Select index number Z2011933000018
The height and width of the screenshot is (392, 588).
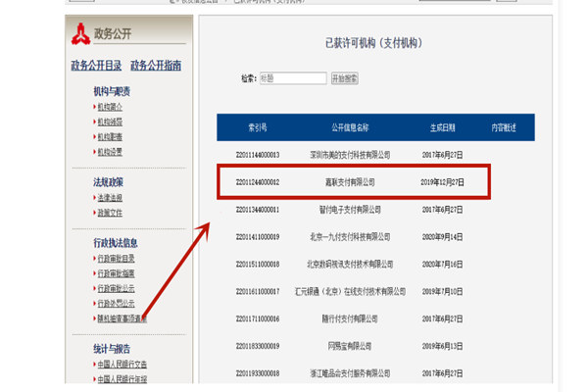click(x=258, y=373)
